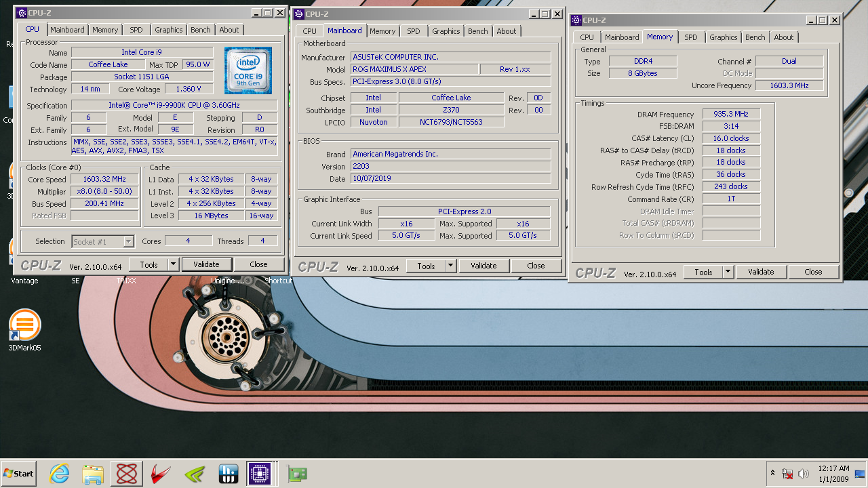Select the purple CPU-Z taskbar icon
868x488 pixels.
(x=259, y=473)
